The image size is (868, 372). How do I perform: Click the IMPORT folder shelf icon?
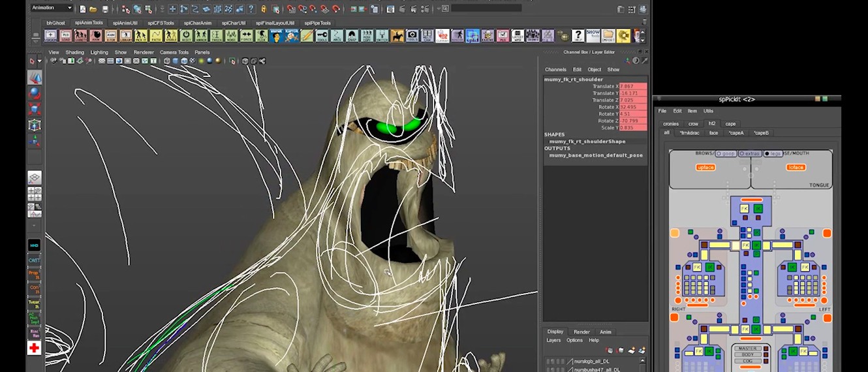coord(608,36)
